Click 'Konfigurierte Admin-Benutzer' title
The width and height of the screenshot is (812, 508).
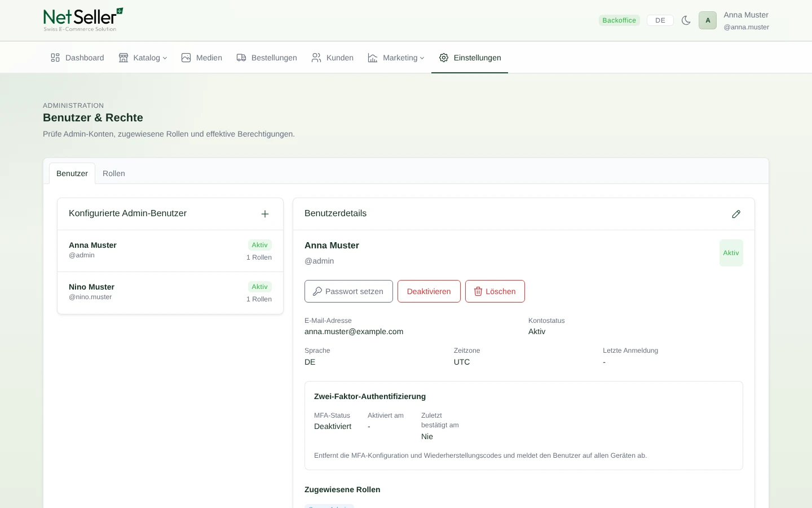click(x=127, y=213)
